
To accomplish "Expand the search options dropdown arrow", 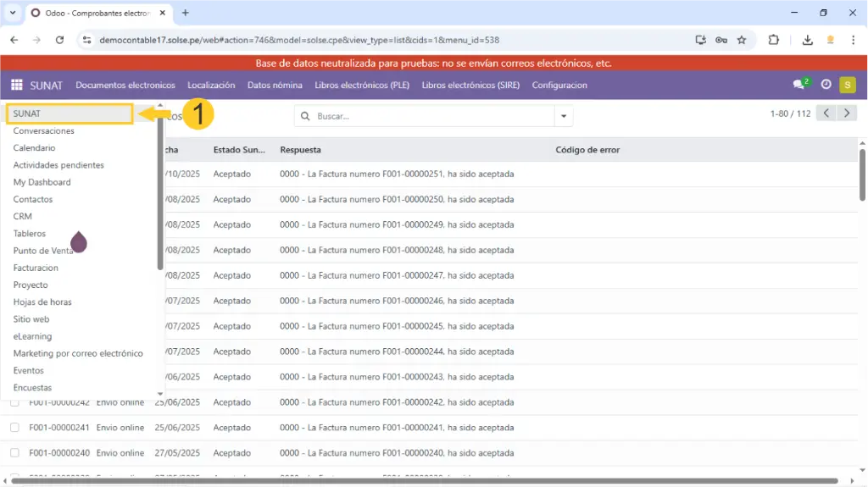I will [x=564, y=116].
